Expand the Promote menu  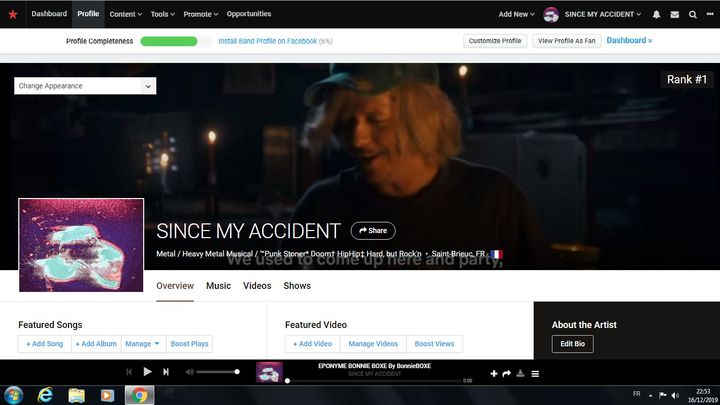[x=201, y=14]
